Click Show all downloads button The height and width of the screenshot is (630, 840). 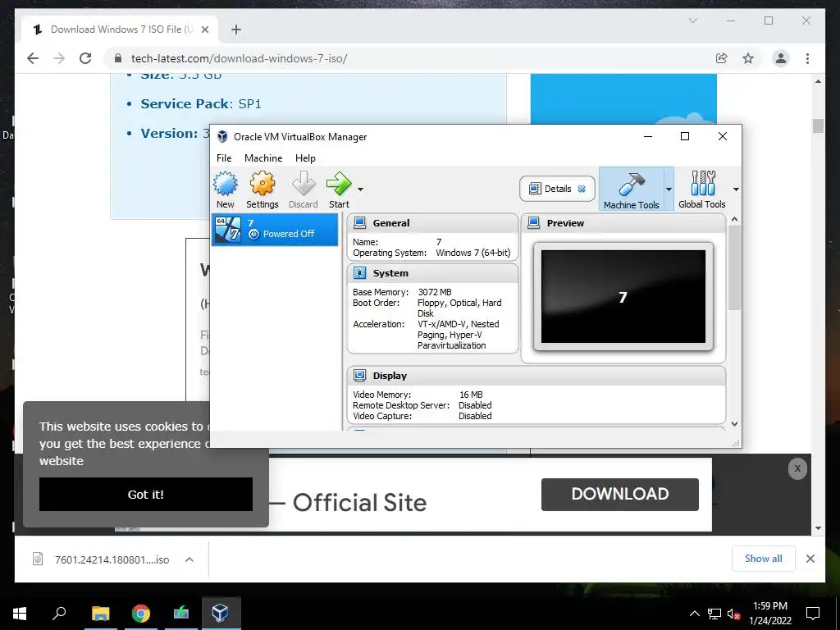764,559
